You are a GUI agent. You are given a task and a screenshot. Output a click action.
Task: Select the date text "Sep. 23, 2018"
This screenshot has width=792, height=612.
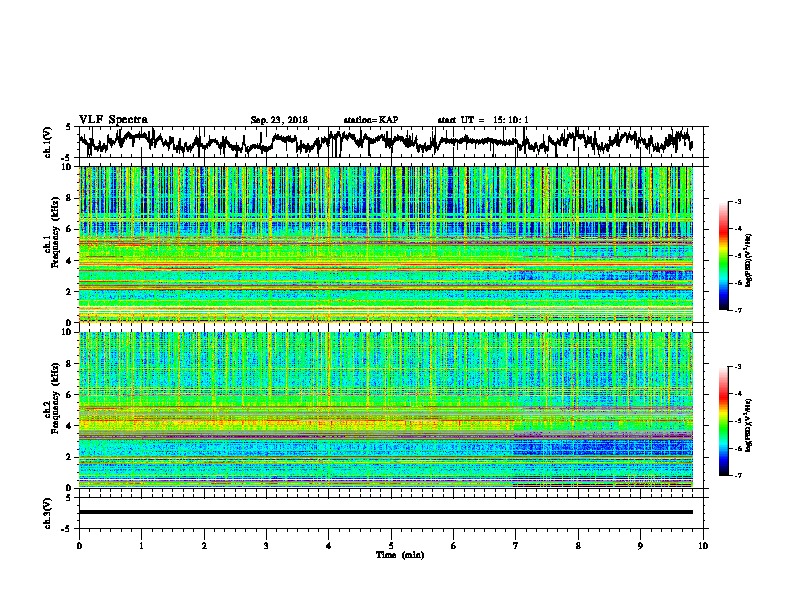pyautogui.click(x=279, y=120)
